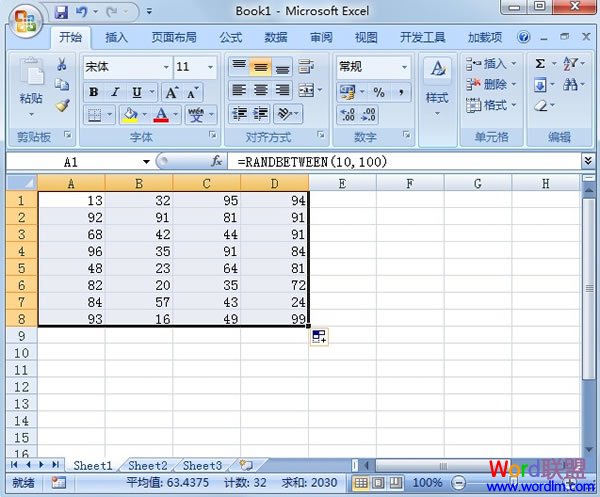Click the Select All corner button
The height and width of the screenshot is (497, 600).
[x=22, y=183]
